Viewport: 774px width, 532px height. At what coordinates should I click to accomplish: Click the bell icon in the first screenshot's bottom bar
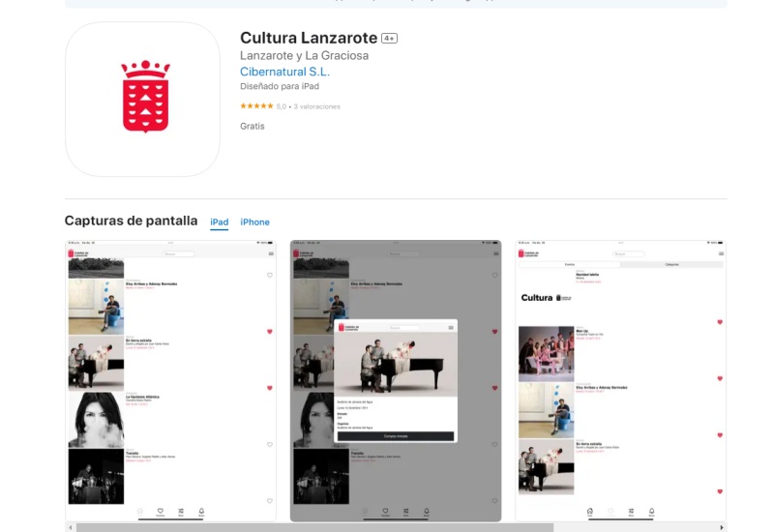[201, 511]
